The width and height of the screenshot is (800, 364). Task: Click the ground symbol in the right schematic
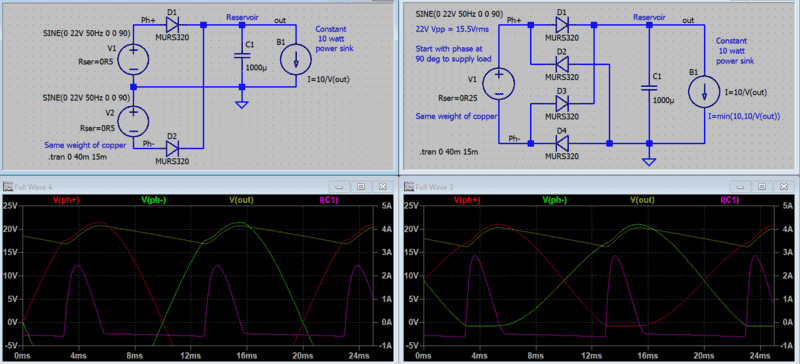click(649, 161)
